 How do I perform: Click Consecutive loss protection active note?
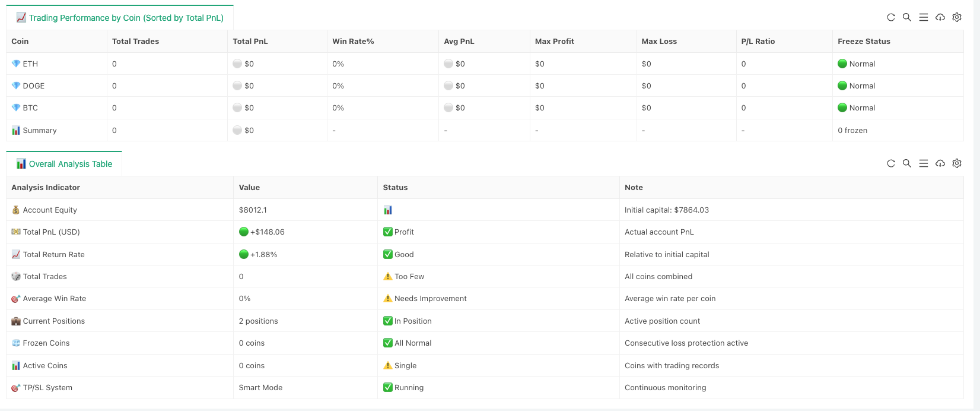[x=686, y=343]
